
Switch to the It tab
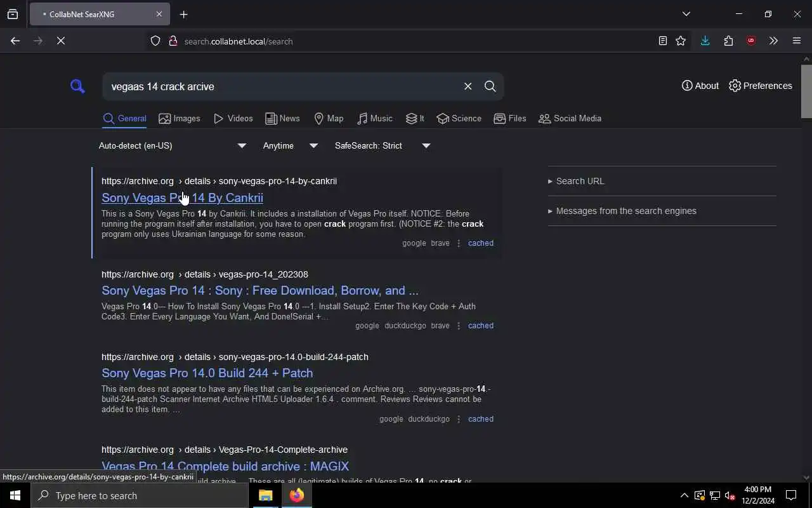click(415, 119)
